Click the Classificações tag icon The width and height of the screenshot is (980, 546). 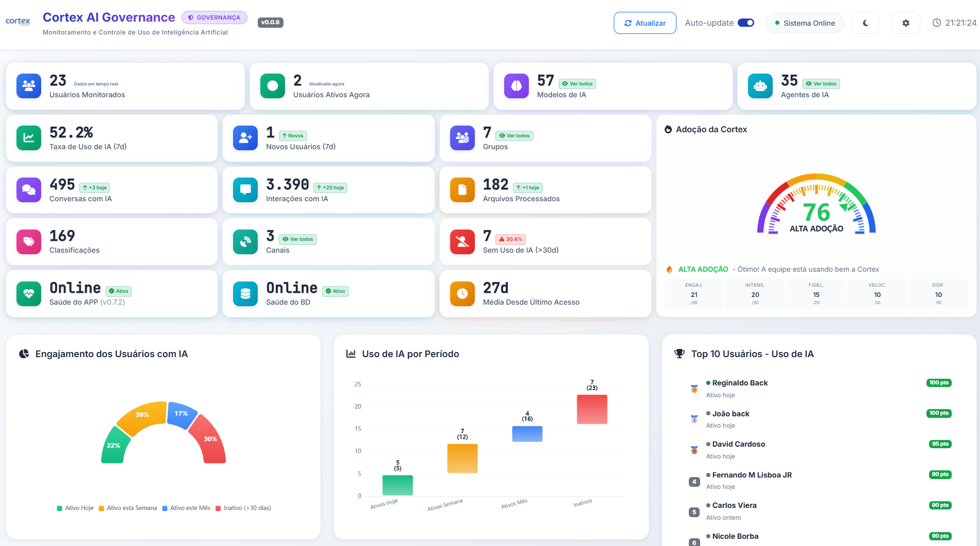coord(28,242)
